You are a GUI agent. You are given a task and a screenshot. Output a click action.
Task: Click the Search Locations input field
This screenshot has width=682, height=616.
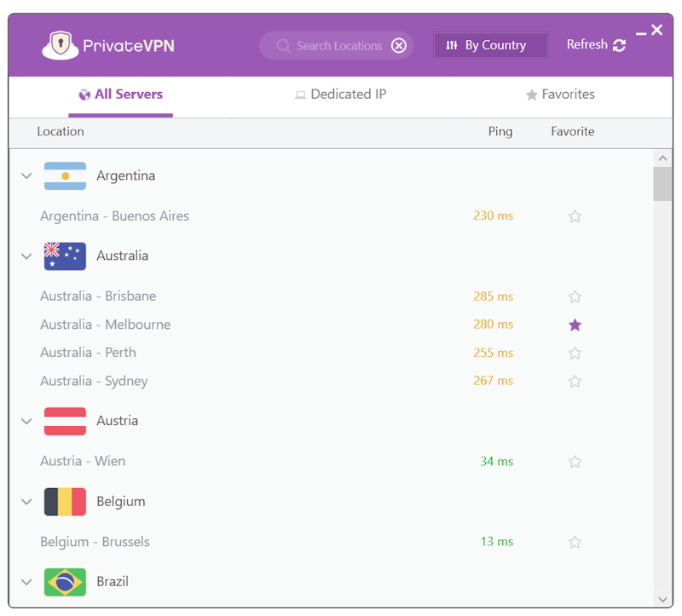(336, 45)
